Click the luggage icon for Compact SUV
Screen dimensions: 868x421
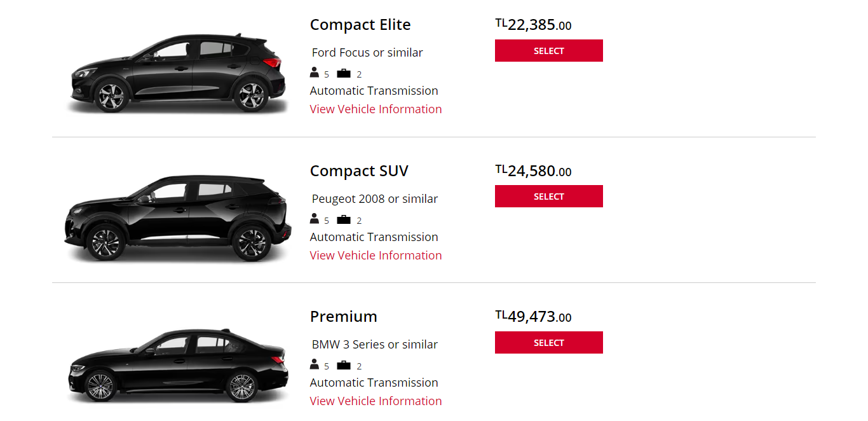coord(344,219)
